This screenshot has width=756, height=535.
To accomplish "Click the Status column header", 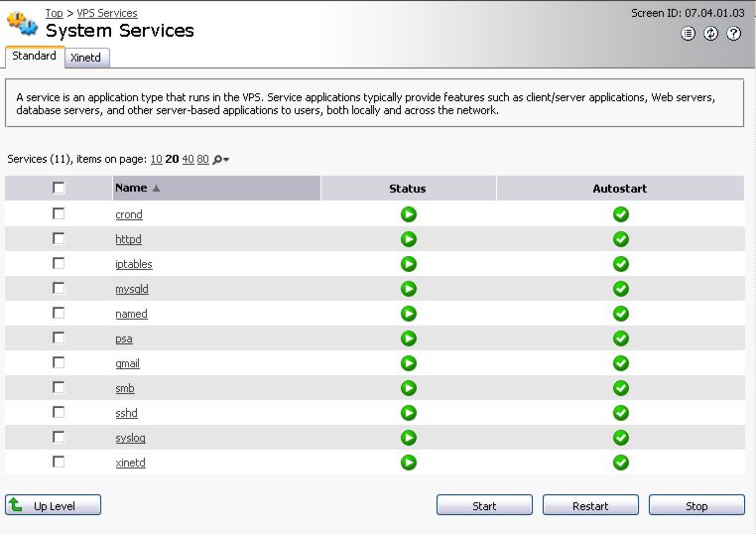I will tap(408, 189).
